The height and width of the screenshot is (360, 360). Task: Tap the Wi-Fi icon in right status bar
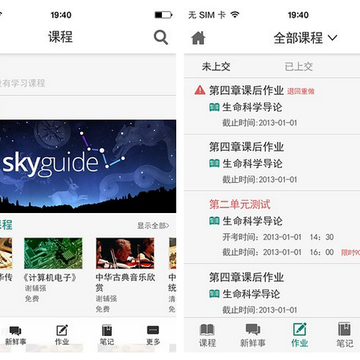tap(235, 15)
